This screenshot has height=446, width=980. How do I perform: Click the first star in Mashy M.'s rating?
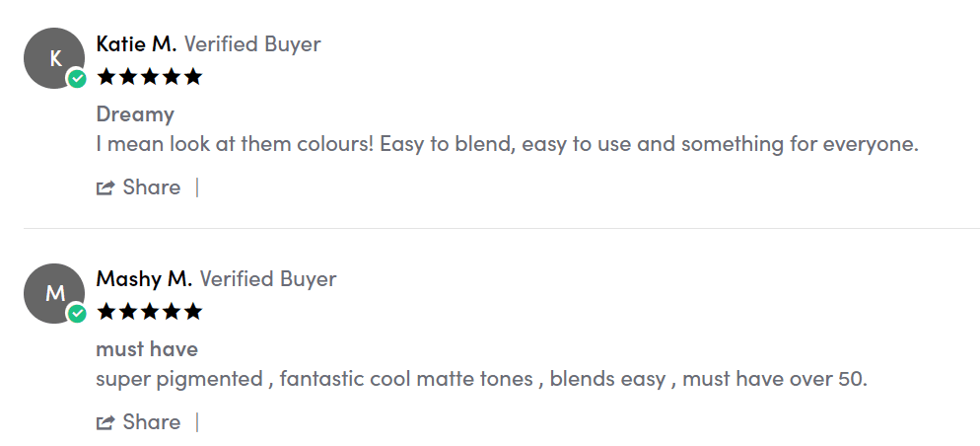point(105,312)
